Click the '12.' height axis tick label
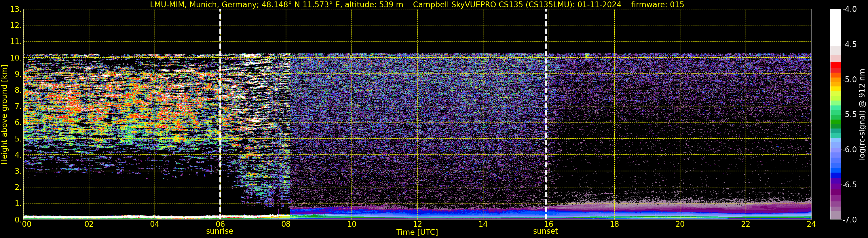The image size is (868, 238). pos(16,26)
